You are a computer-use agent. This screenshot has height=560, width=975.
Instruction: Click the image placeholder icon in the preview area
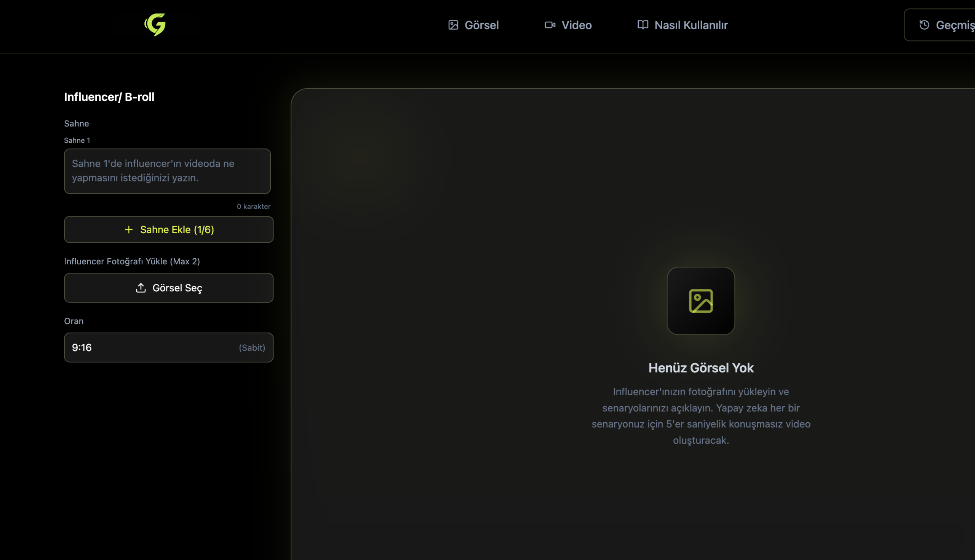pyautogui.click(x=700, y=301)
